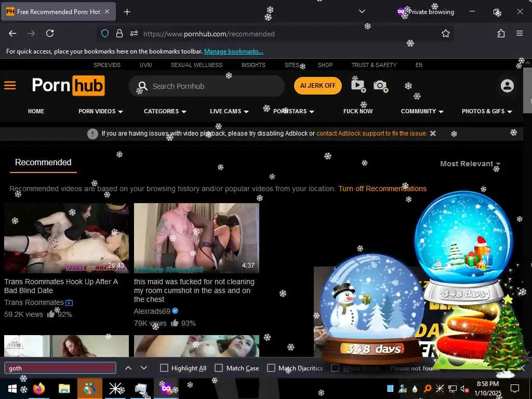Jump to previous find result
This screenshot has height=399, width=532.
(128, 368)
